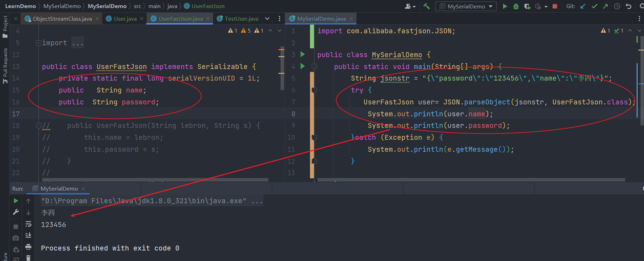The image size is (644, 261).
Task: Click the horizontal scrollbar of right editor
Action: point(471,180)
